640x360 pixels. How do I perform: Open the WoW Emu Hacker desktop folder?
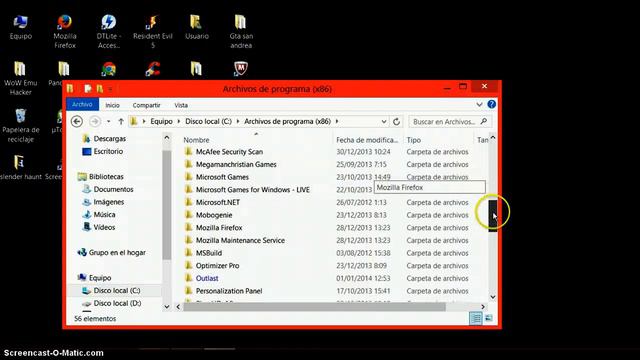pos(20,78)
